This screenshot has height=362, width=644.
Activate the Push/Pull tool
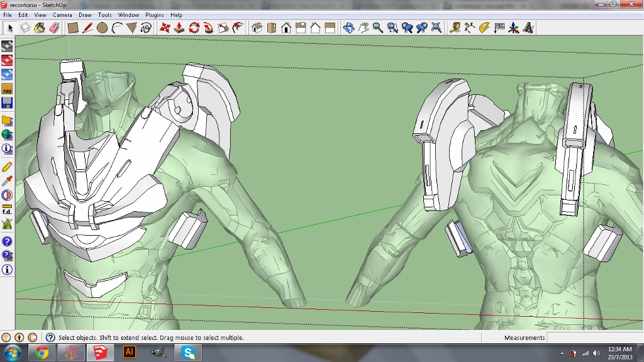(179, 28)
